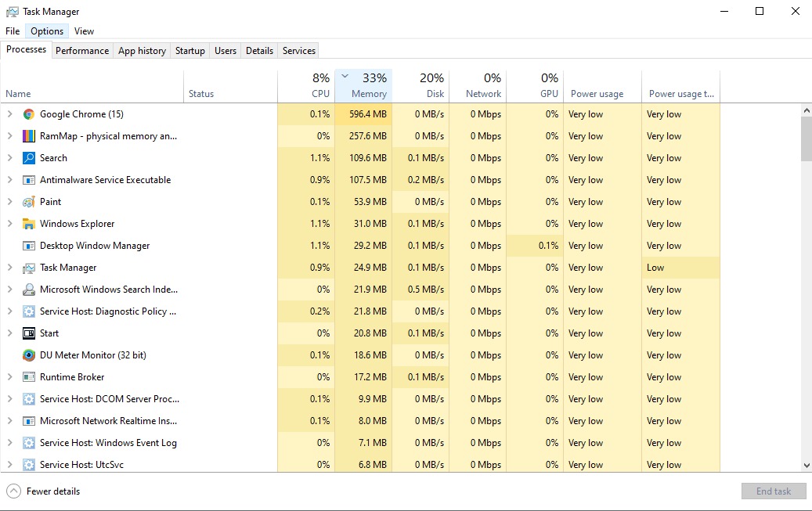Click the Fewer details circle arrow icon
Screen dimensions: 812x511
pos(14,491)
